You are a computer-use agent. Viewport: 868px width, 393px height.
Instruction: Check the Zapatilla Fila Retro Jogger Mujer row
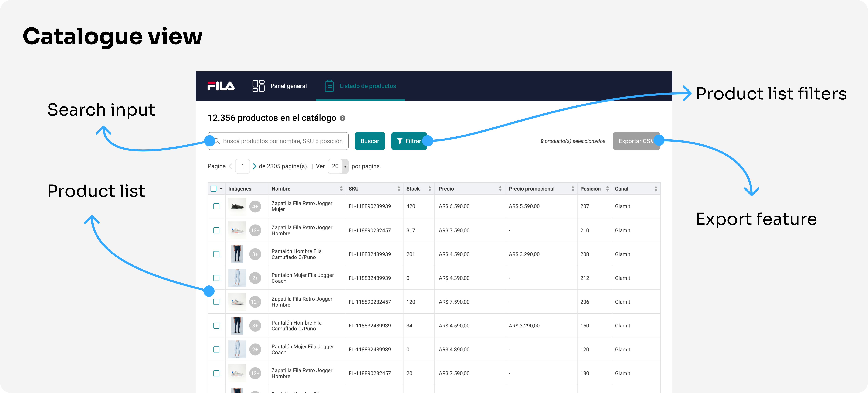point(216,206)
